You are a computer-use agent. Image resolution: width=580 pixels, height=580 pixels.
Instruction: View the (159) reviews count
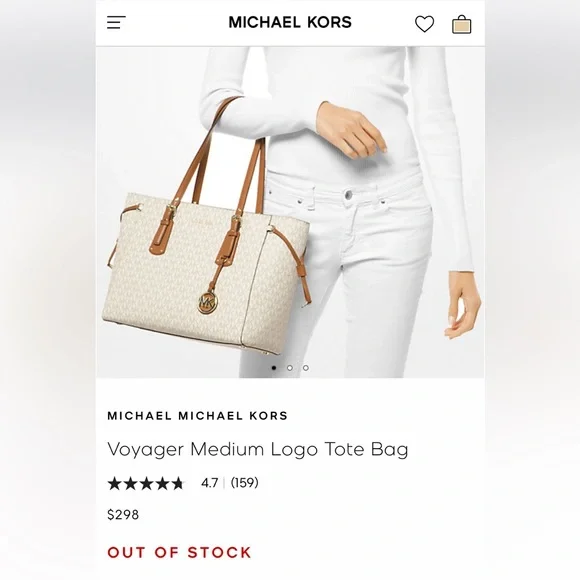pyautogui.click(x=245, y=483)
